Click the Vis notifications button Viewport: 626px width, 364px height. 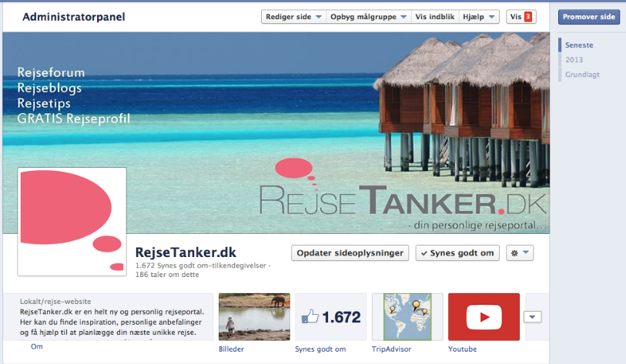[x=521, y=17]
